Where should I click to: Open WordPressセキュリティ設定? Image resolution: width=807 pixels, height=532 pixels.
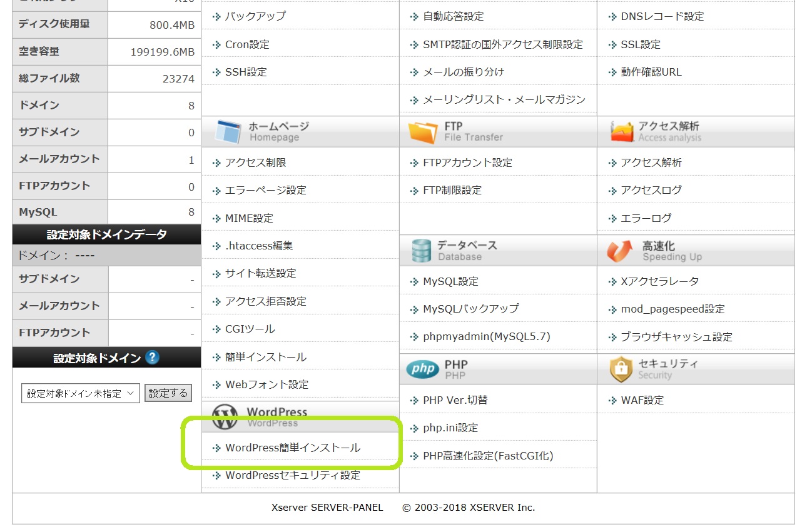(x=293, y=475)
